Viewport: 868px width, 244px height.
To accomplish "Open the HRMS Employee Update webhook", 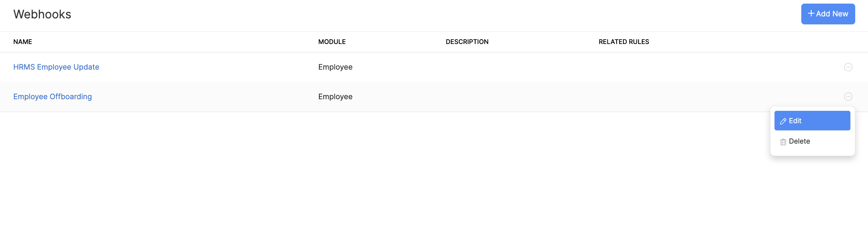I will coord(56,67).
